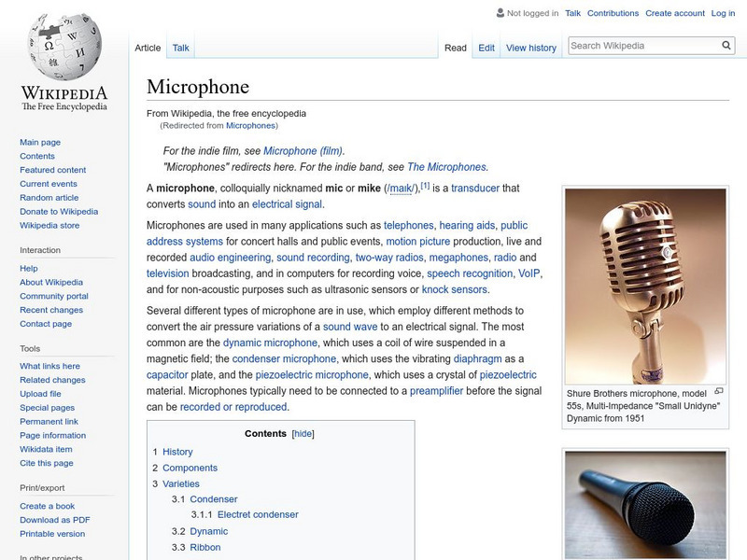
Task: Open Community portal
Action: 54,296
